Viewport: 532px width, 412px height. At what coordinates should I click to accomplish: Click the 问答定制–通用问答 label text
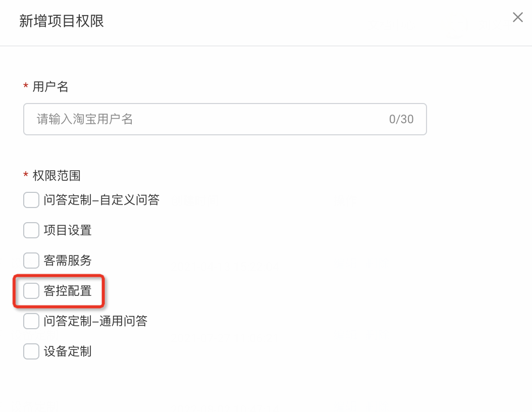pyautogui.click(x=95, y=321)
